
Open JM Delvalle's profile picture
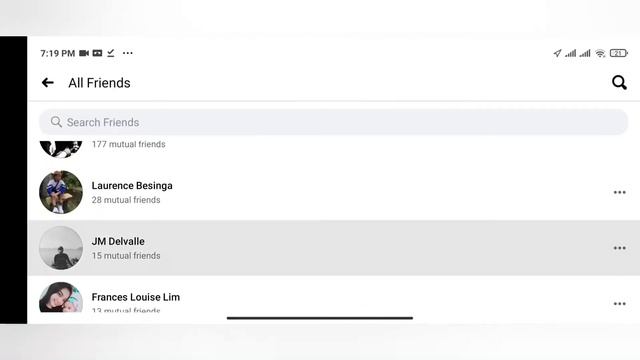(61, 248)
